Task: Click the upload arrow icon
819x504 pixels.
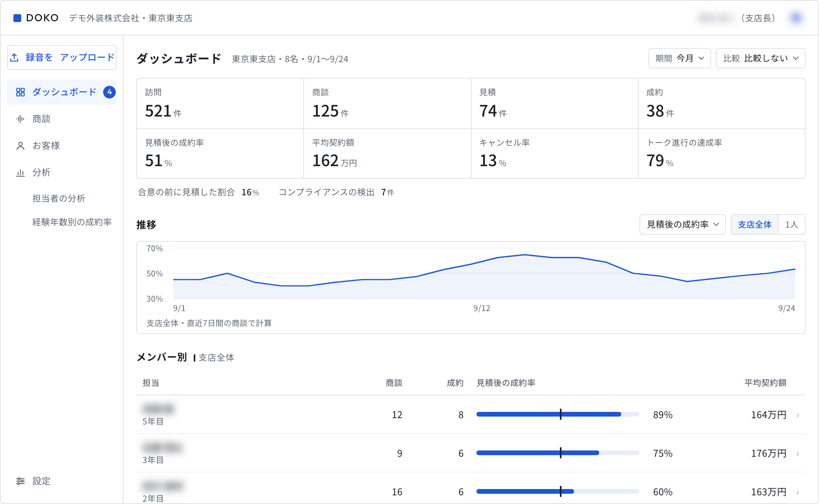Action: point(15,57)
